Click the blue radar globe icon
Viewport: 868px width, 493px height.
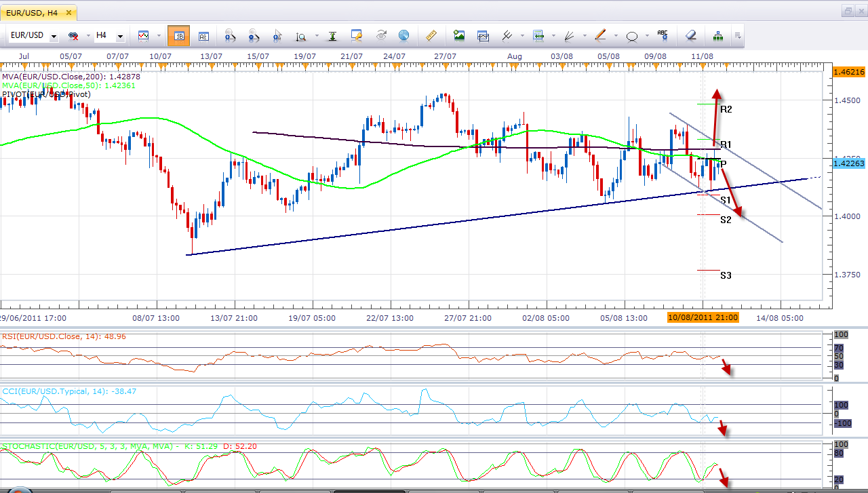(x=403, y=35)
